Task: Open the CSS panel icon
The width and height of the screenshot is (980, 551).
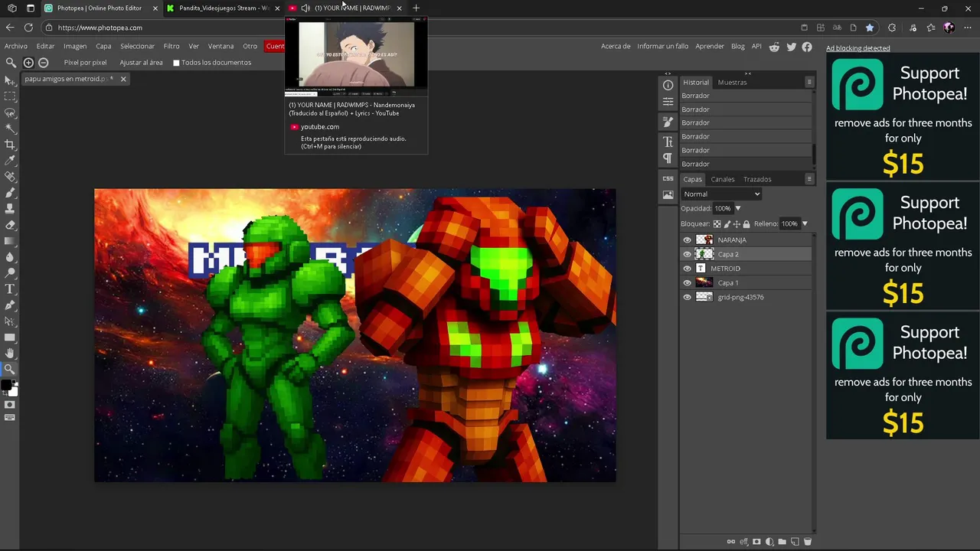Action: tap(668, 178)
